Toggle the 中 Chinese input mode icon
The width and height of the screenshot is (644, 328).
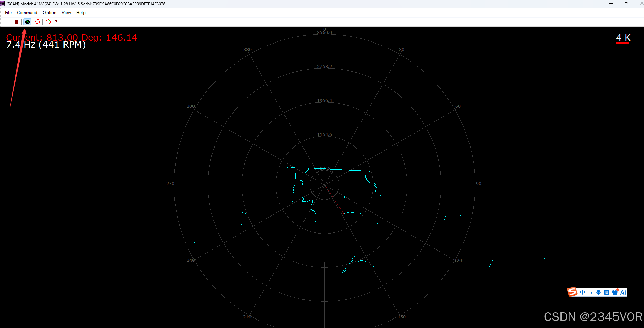tap(583, 292)
